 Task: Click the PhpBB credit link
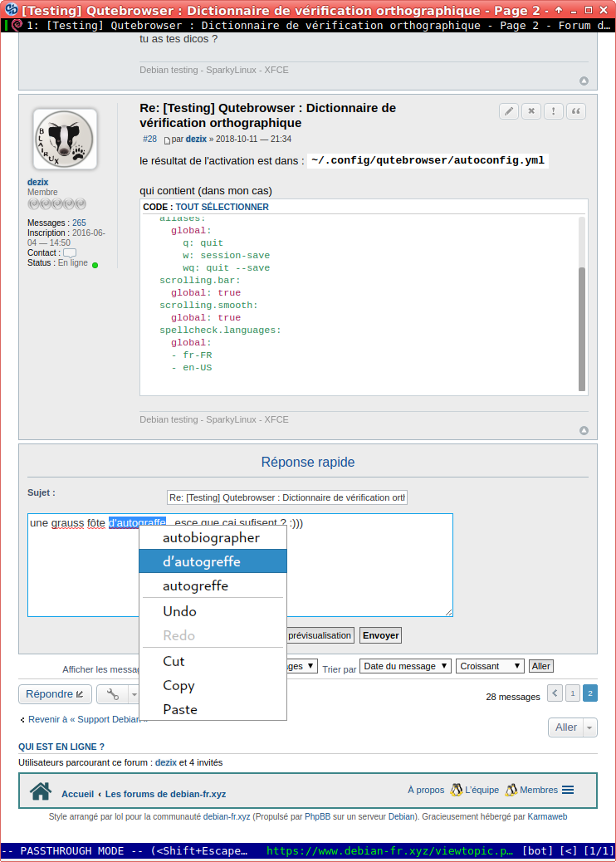point(318,817)
